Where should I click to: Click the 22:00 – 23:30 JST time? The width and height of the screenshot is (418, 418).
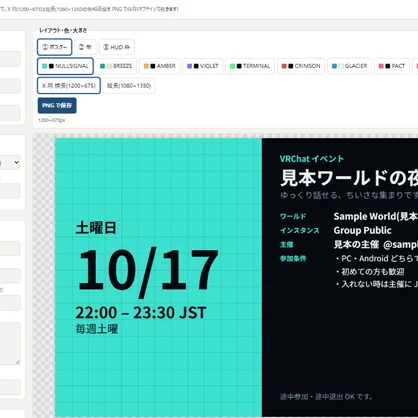click(x=141, y=313)
